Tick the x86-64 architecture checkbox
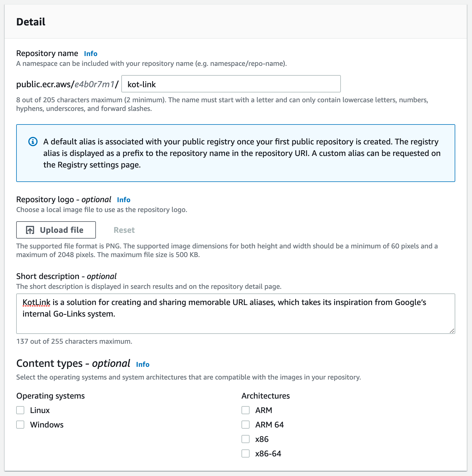Viewport: 472px width, 476px height. (x=246, y=453)
